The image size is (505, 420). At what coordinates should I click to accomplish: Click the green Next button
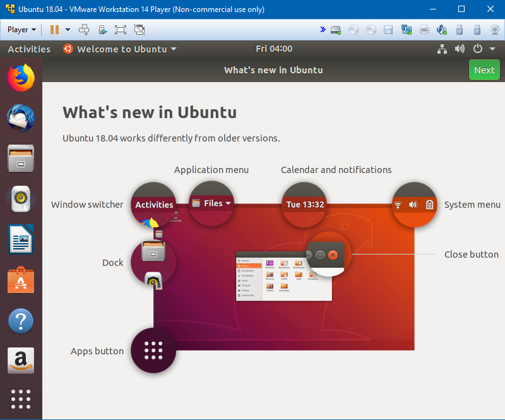click(x=484, y=70)
